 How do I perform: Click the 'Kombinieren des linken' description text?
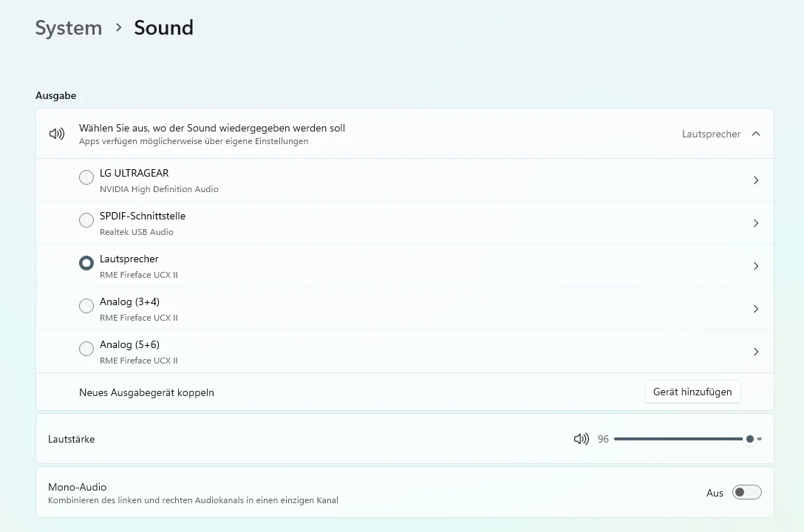194,500
